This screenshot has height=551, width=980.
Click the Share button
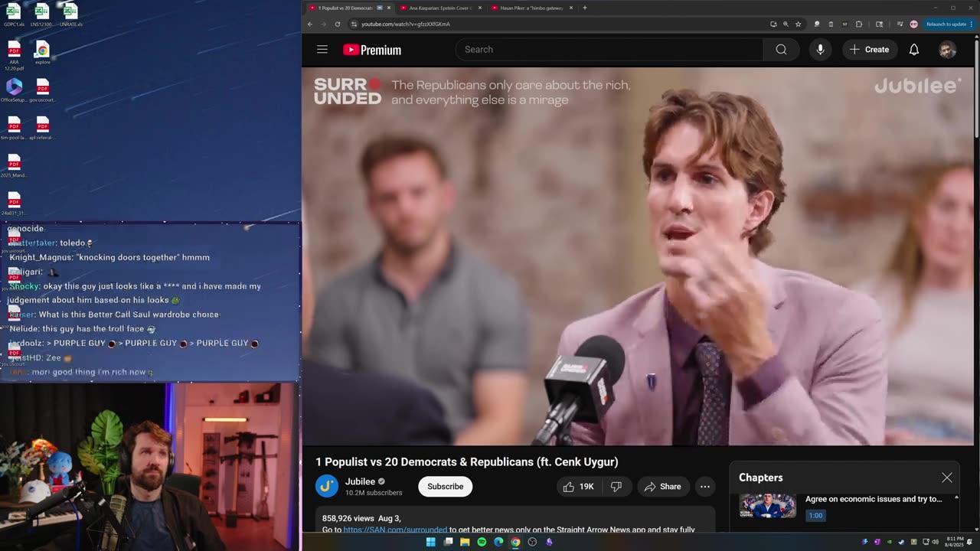(x=662, y=487)
